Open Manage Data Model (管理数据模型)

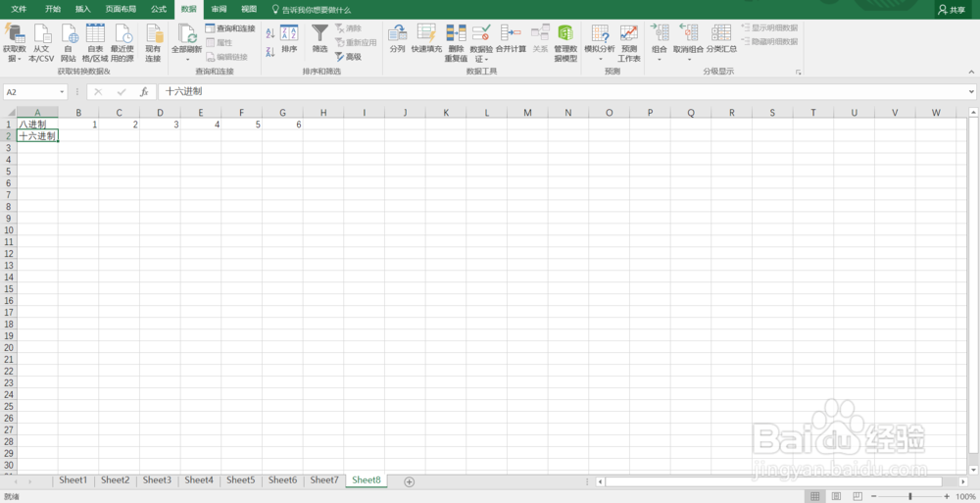(565, 43)
